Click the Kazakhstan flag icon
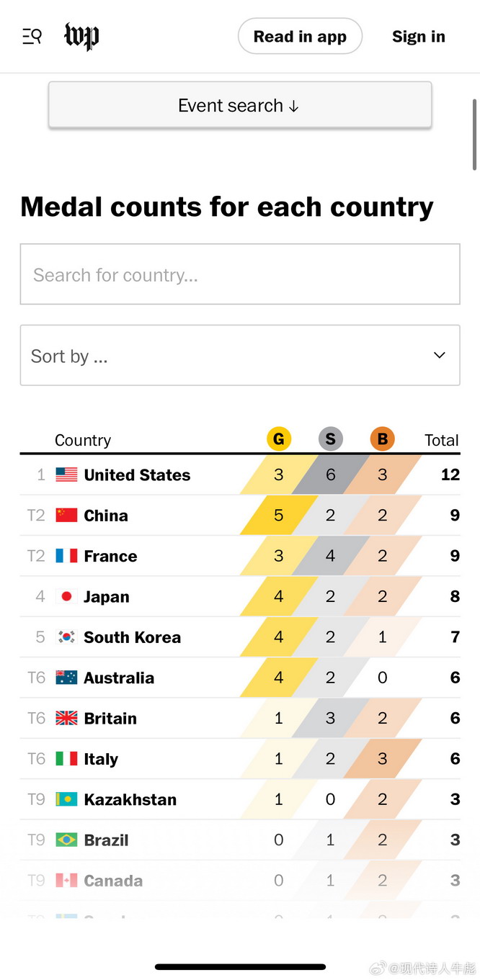The width and height of the screenshot is (480, 980). click(66, 799)
